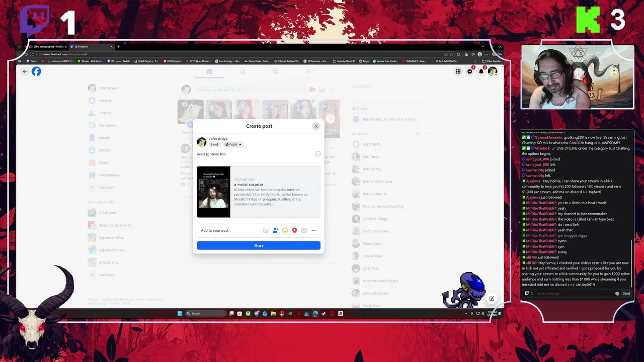Go to Facebook Home tab

209,71
